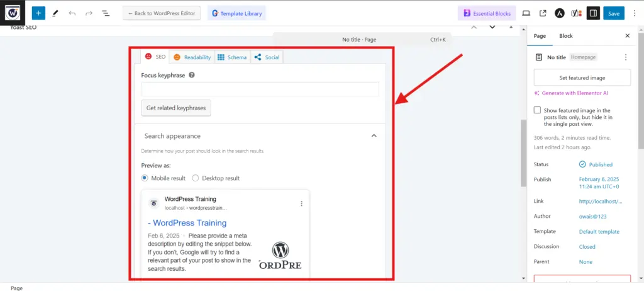This screenshot has height=291, width=644.
Task: Click the site favicon in the snippet preview
Action: pyautogui.click(x=154, y=203)
